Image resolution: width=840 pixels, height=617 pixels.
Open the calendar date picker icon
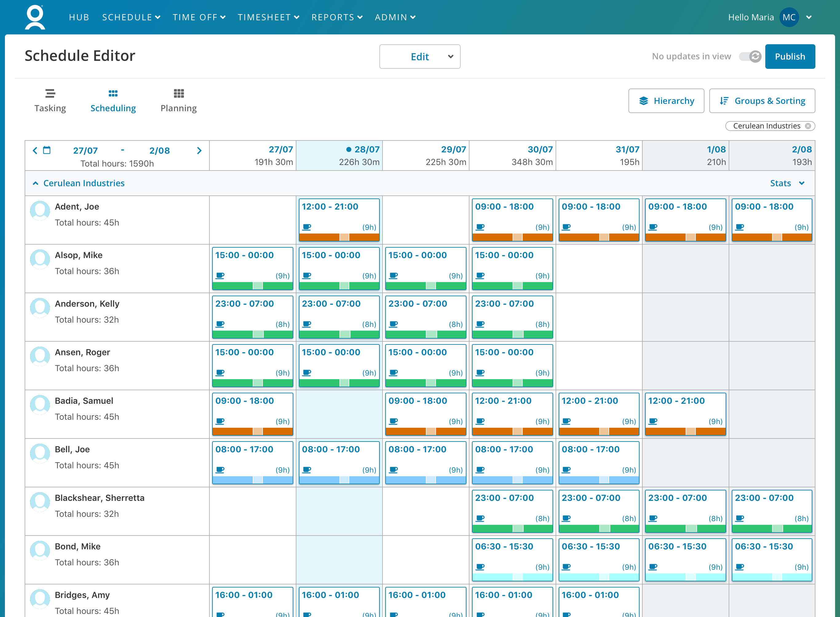[x=47, y=150]
